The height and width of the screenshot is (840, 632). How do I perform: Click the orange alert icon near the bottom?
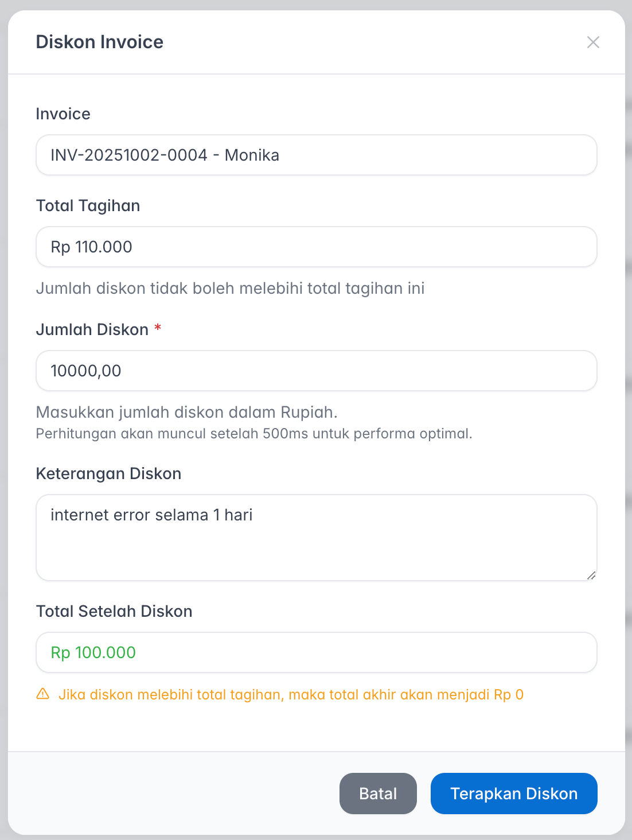click(x=43, y=694)
